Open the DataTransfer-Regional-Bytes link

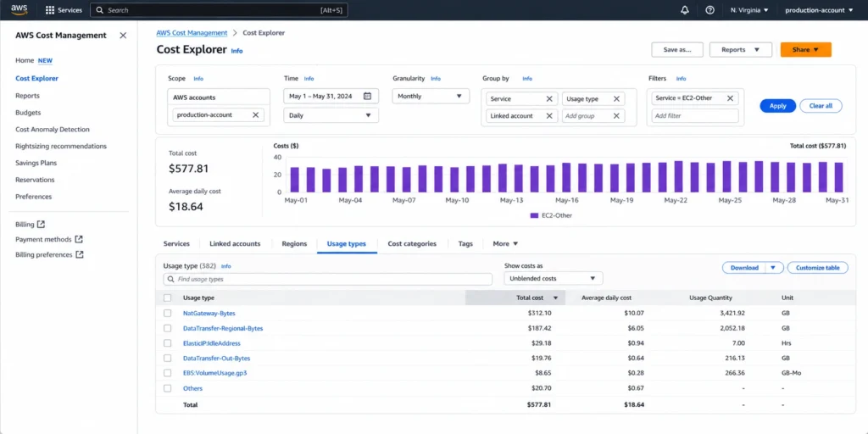click(x=223, y=328)
